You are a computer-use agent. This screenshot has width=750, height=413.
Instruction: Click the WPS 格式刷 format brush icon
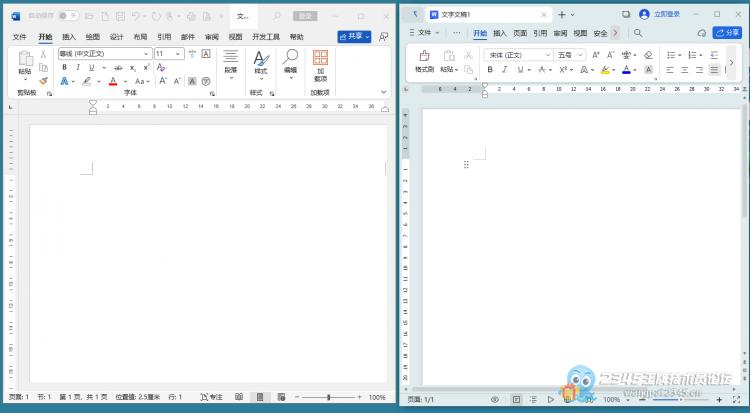tap(424, 59)
